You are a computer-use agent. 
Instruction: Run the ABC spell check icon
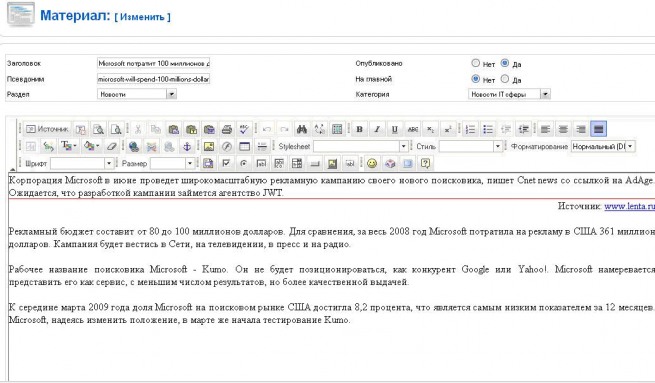(244, 129)
